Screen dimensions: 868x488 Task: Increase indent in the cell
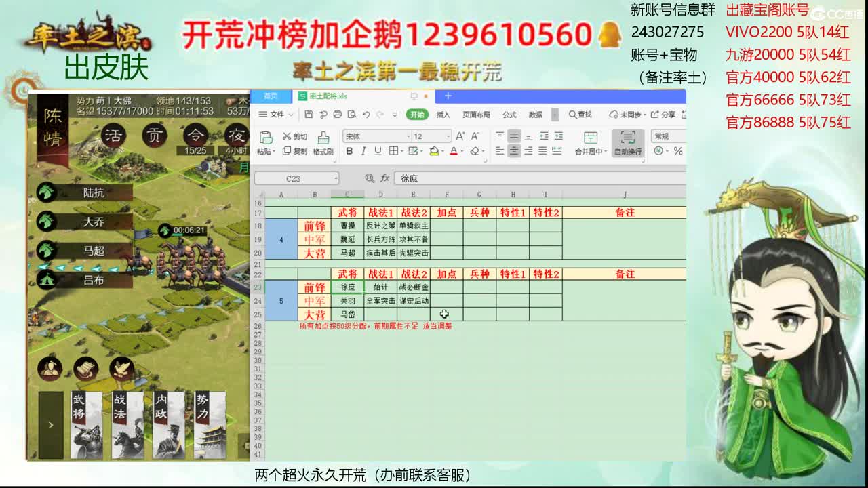click(x=558, y=136)
